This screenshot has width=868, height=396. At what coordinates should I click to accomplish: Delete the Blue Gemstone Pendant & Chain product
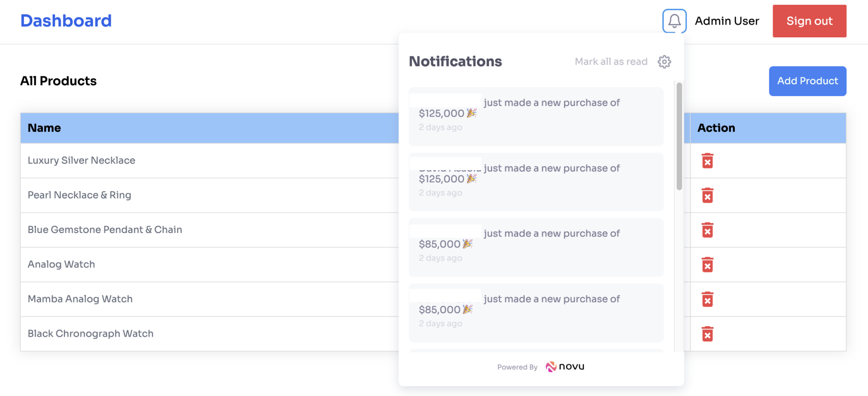708,230
